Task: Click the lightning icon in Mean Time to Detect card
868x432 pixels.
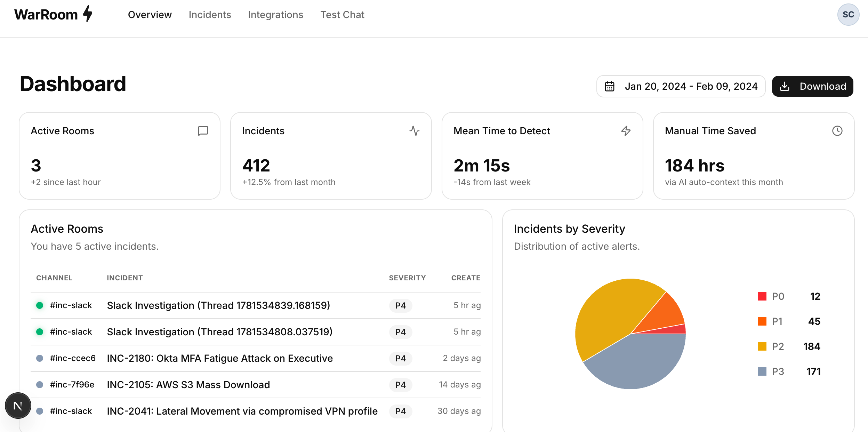Action: pyautogui.click(x=626, y=131)
